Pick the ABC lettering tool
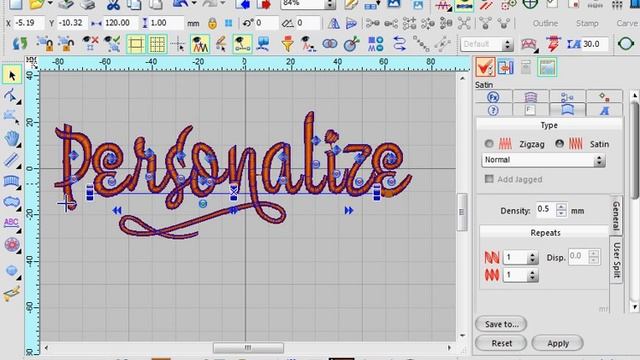 coord(11,223)
